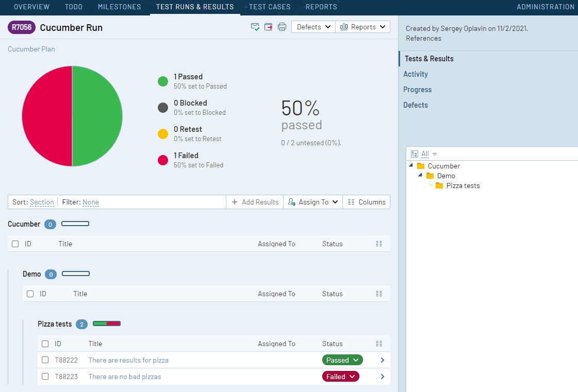
Task: Check the checkbox for test T88223
Action: click(x=45, y=376)
